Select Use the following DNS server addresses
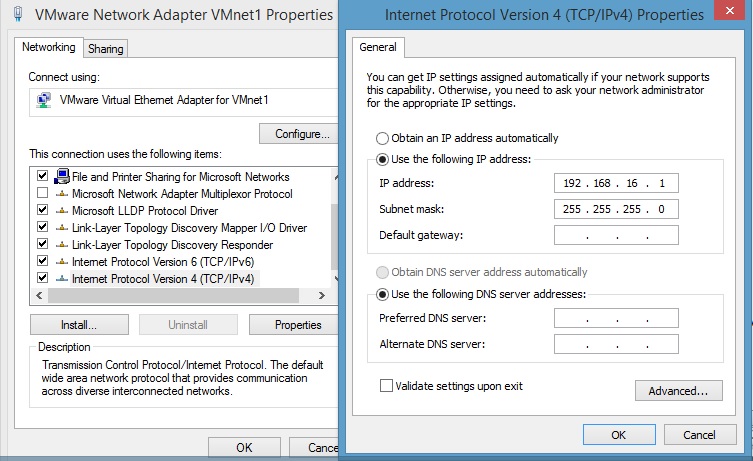753x461 pixels. pyautogui.click(x=382, y=294)
